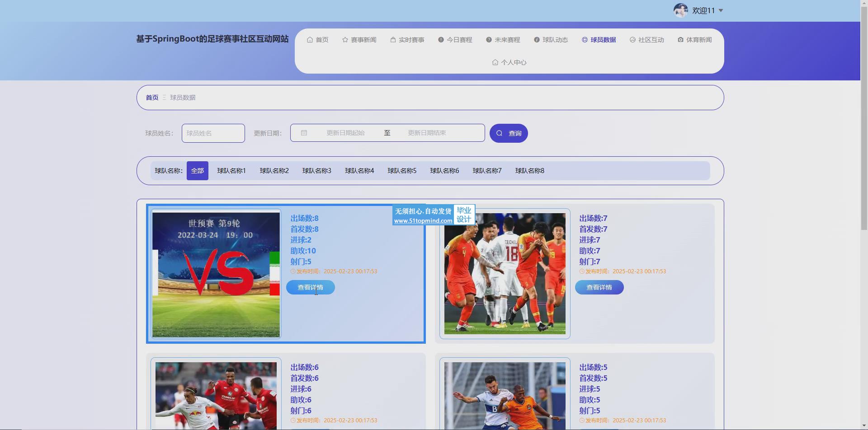Click the user avatar in top bar
The height and width of the screenshot is (430, 868).
click(x=680, y=10)
